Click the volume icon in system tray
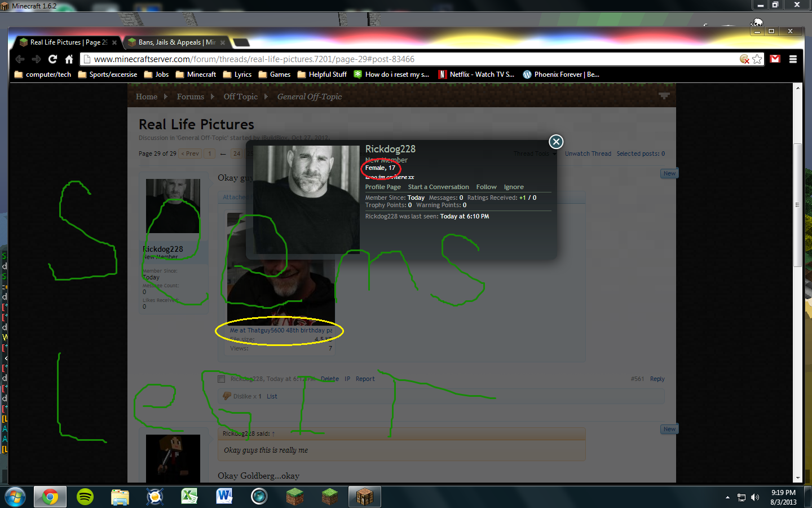Image resolution: width=812 pixels, height=508 pixels. tap(755, 497)
